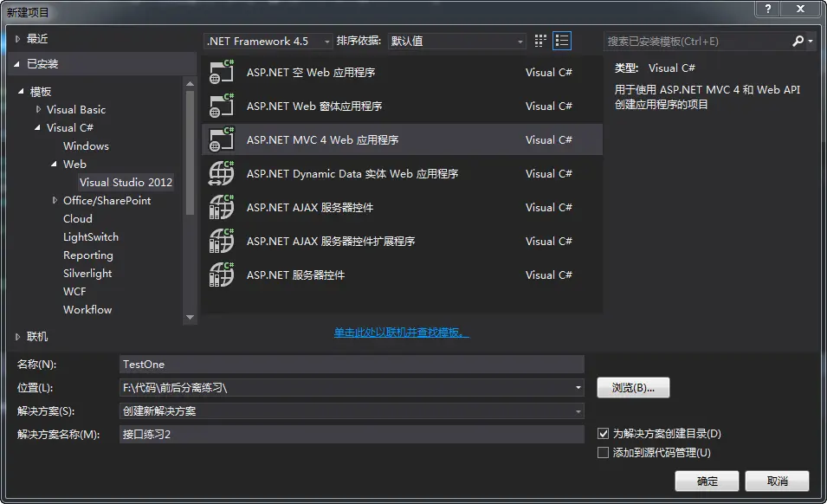The height and width of the screenshot is (504, 827).
Task: Select the ASP.NET 空 Web 应用程序 row text
Action: click(311, 72)
